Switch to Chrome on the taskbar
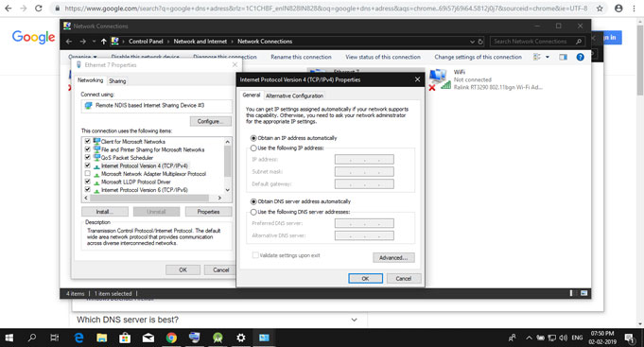Image resolution: width=644 pixels, height=347 pixels. coord(171,338)
